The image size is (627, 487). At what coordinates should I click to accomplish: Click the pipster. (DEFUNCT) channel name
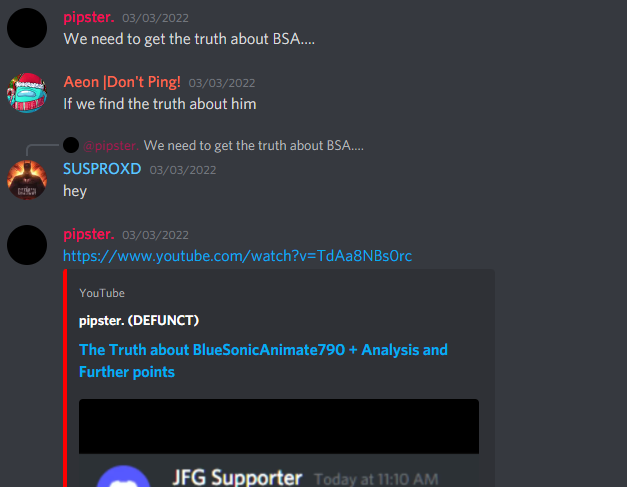click(139, 320)
